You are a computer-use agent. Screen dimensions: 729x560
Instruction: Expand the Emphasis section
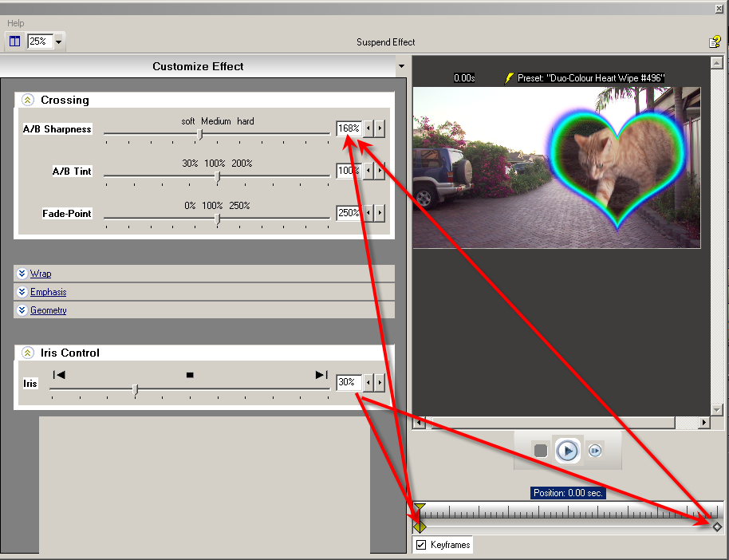click(48, 292)
